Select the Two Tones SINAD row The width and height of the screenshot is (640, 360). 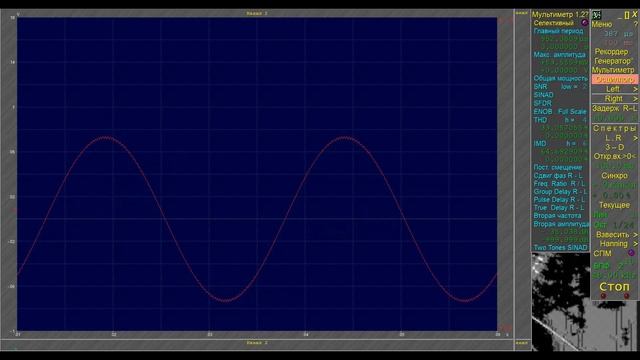560,247
